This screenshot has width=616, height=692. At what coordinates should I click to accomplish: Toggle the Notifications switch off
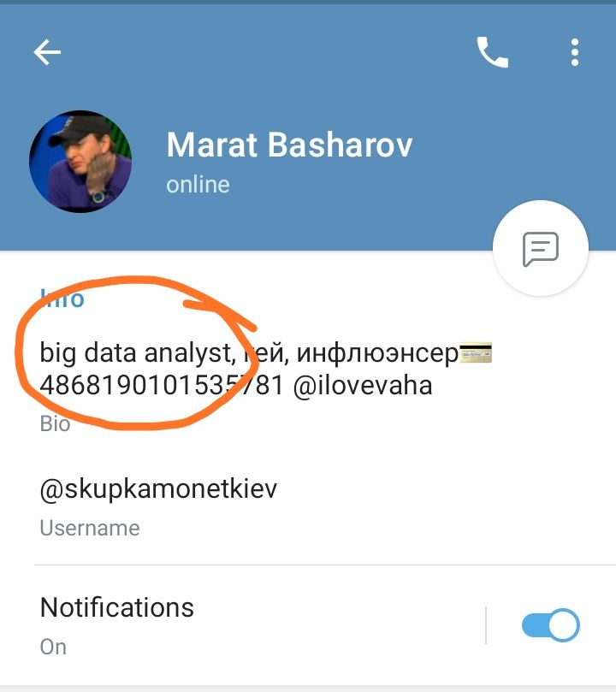point(550,625)
